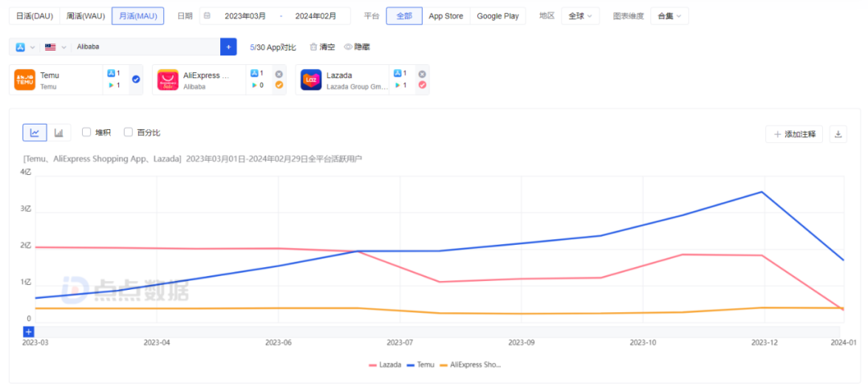Viewport: 868px width, 391px height.
Task: Open the calendar icon in date field
Action: point(207,16)
